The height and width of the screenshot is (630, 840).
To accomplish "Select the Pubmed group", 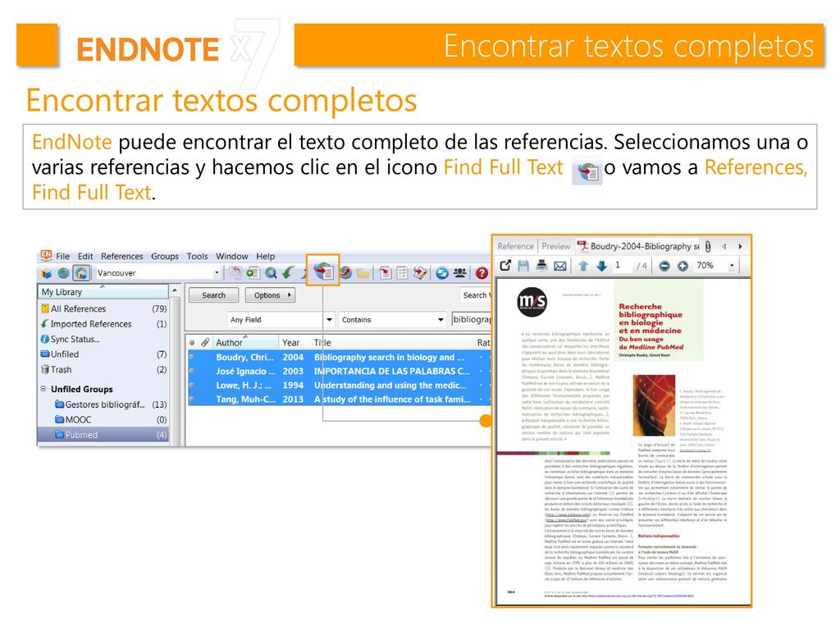I will [x=103, y=435].
